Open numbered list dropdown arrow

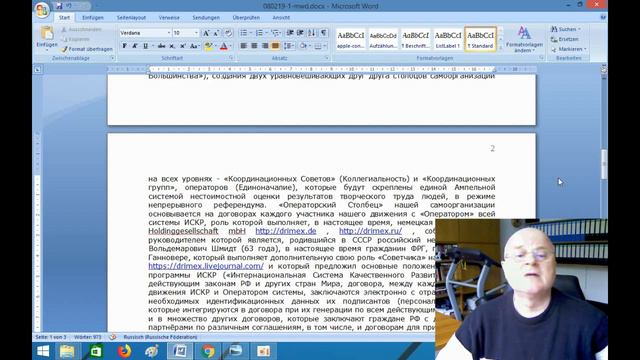[x=266, y=33]
